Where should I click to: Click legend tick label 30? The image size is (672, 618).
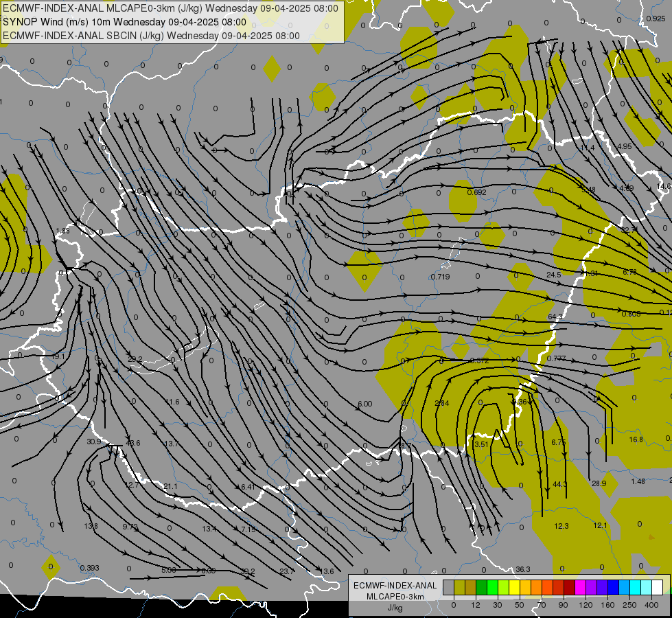[x=497, y=605]
